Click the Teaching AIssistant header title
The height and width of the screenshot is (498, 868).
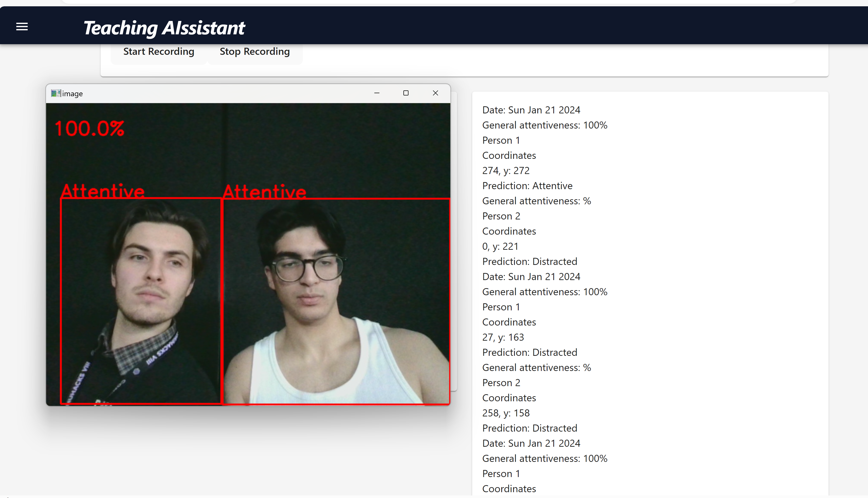pos(164,28)
